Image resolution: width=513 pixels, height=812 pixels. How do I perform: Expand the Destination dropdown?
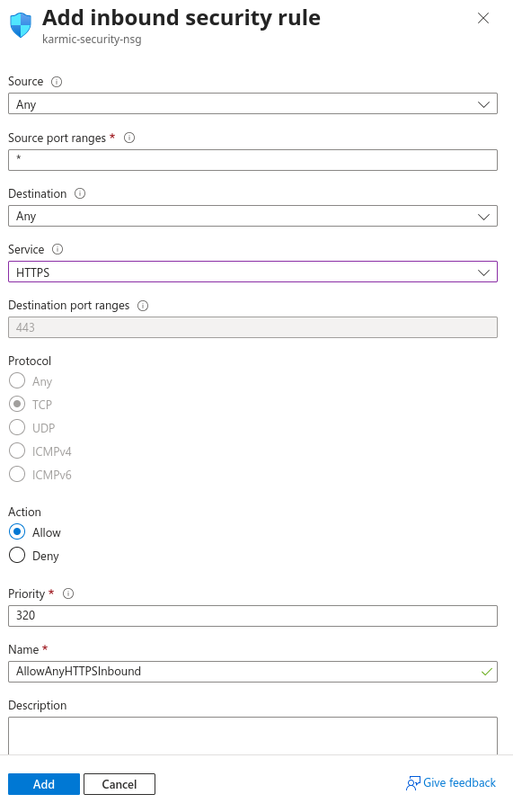click(x=252, y=216)
